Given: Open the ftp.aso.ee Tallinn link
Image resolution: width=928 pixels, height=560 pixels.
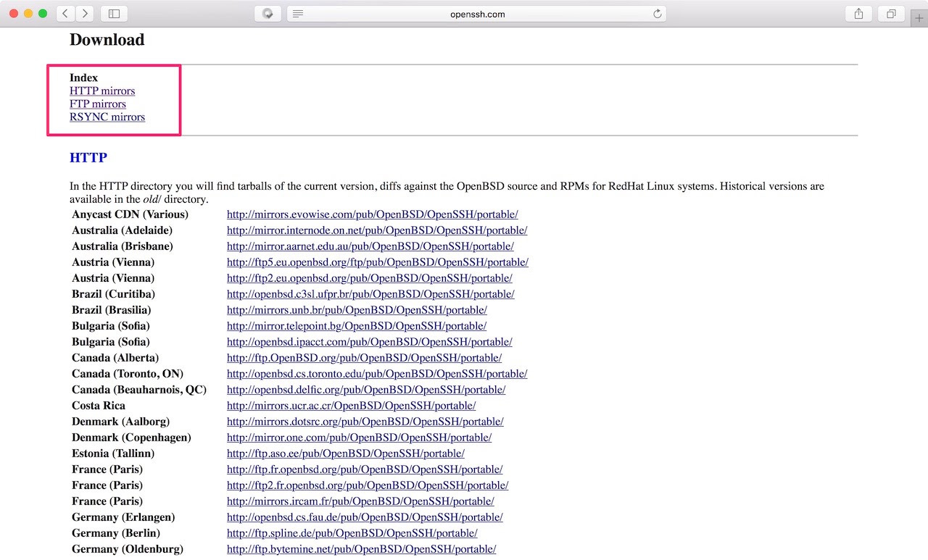Looking at the screenshot, I should (346, 454).
